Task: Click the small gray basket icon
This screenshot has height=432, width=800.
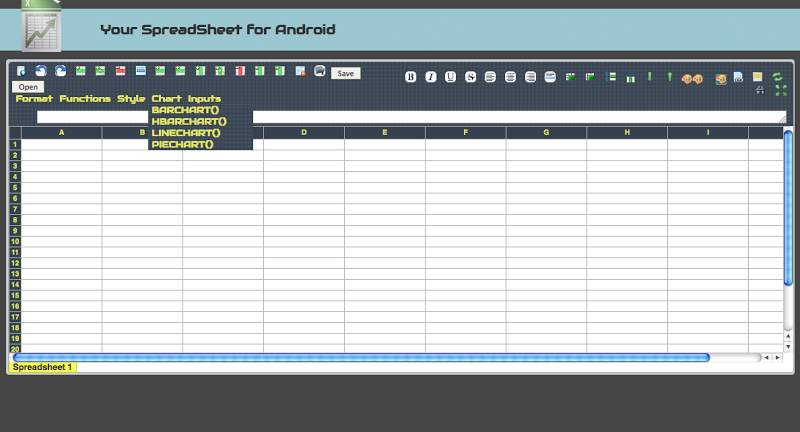Action: [760, 90]
